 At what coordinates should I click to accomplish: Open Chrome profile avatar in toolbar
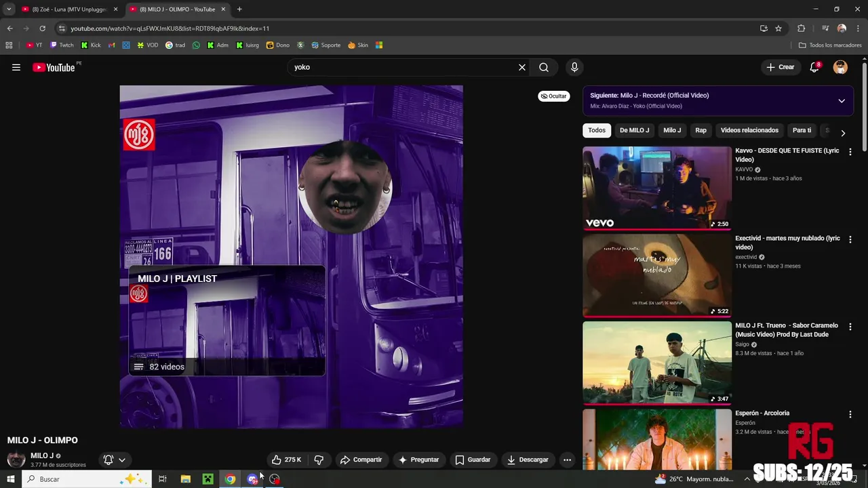point(842,28)
